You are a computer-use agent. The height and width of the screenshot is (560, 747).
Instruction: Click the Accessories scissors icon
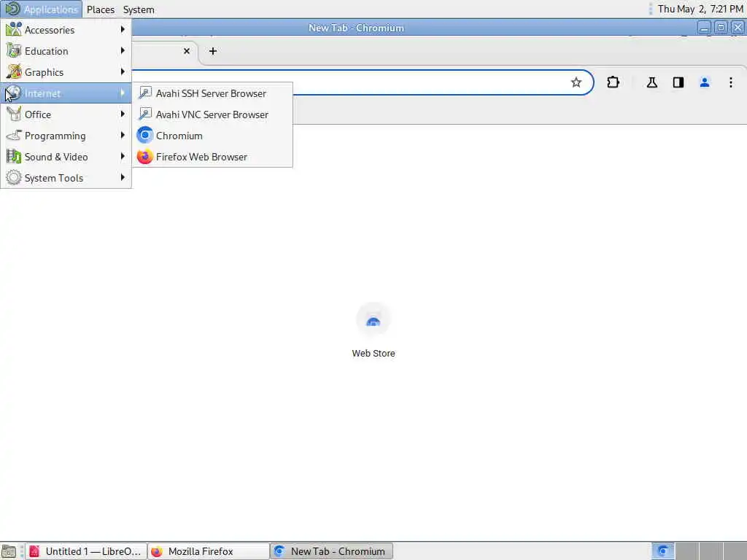pos(13,29)
